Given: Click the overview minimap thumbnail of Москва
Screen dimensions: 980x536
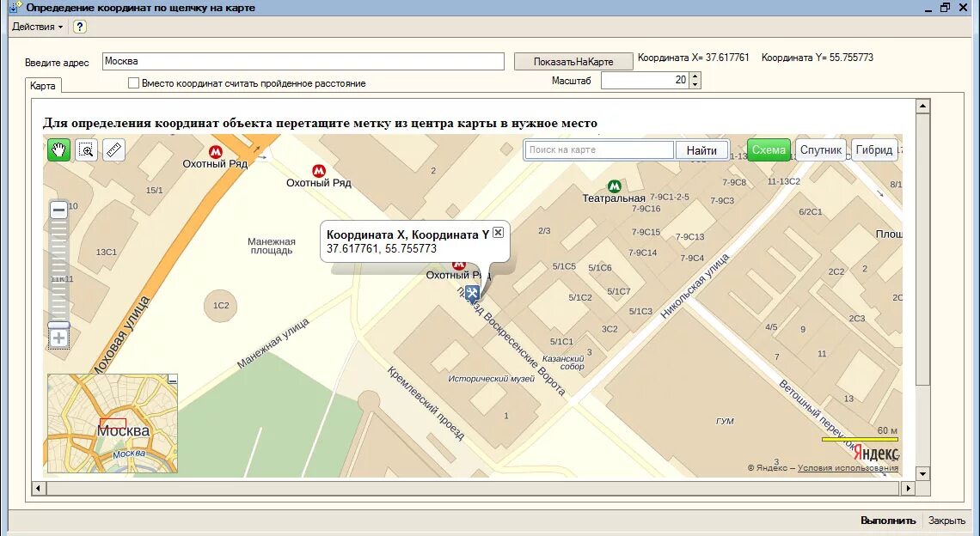Looking at the screenshot, I should 113,423.
